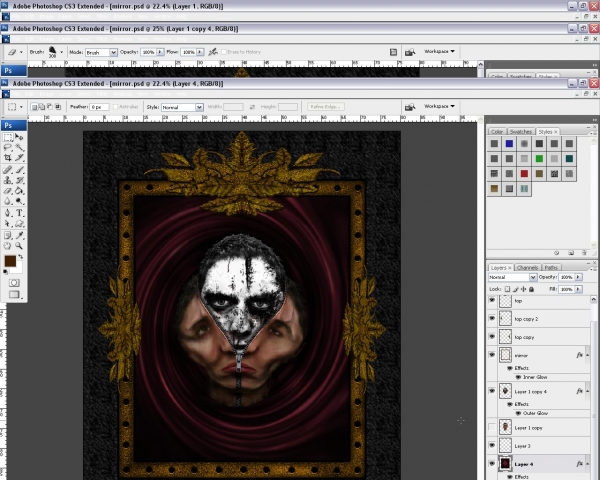Image resolution: width=600 pixels, height=480 pixels.
Task: Select the Zoom tool
Action: pyautogui.click(x=19, y=246)
